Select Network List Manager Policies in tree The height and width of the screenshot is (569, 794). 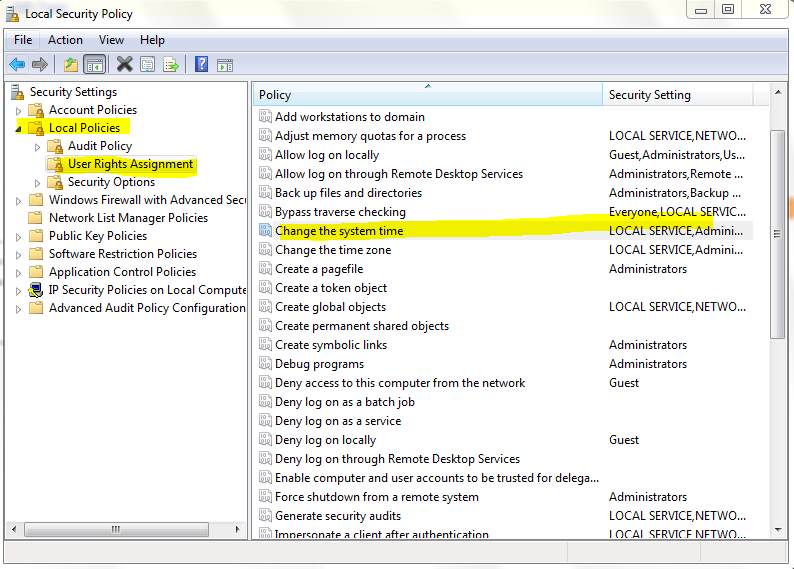tap(128, 218)
